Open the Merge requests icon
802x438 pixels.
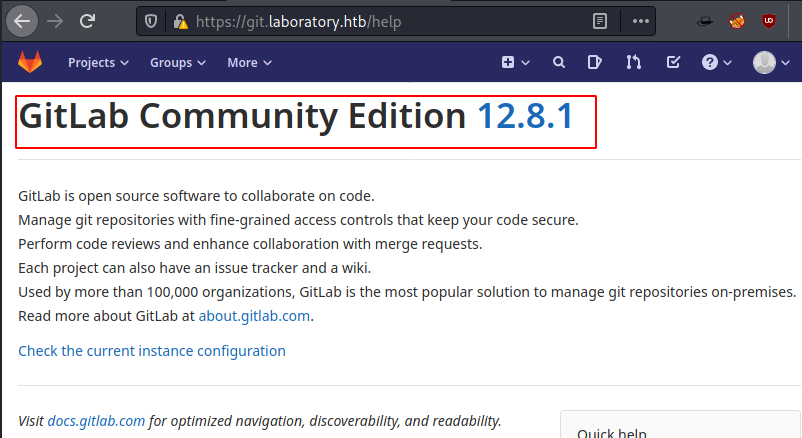click(633, 62)
